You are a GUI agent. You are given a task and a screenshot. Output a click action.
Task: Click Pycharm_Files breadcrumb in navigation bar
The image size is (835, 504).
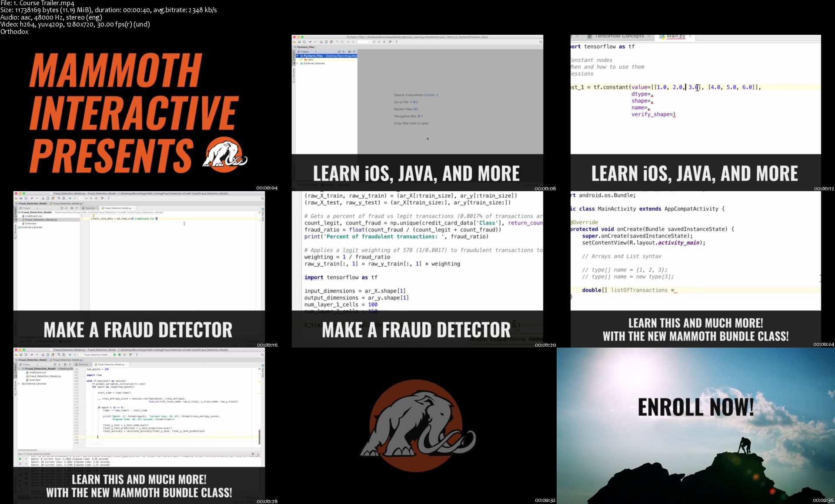tap(306, 47)
